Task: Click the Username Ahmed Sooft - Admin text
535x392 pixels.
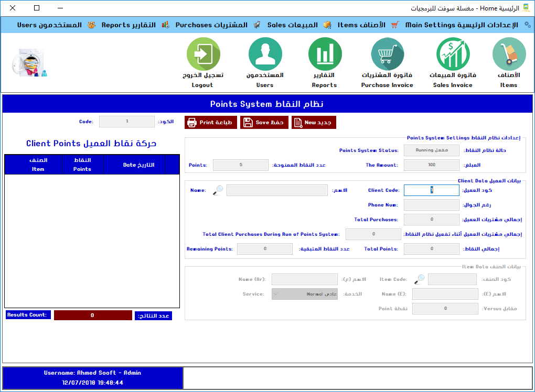Action: click(x=92, y=373)
